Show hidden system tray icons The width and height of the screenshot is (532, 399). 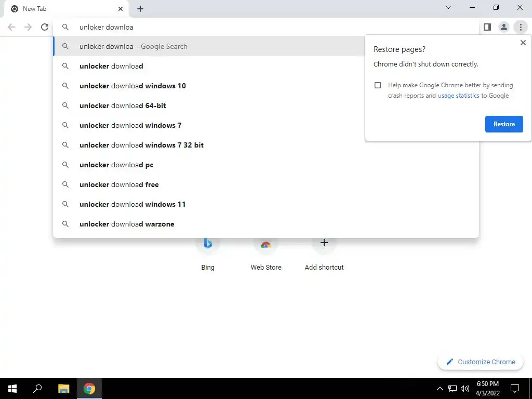[440, 389]
